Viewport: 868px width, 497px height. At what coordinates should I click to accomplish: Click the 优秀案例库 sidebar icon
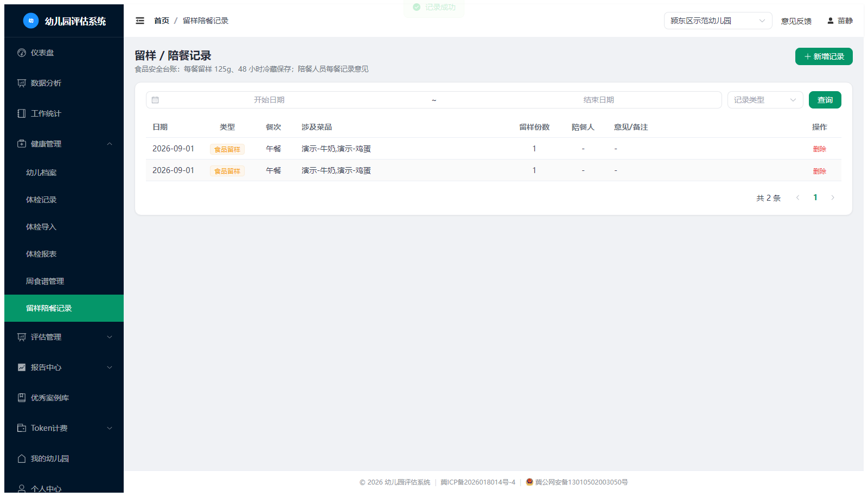click(22, 398)
